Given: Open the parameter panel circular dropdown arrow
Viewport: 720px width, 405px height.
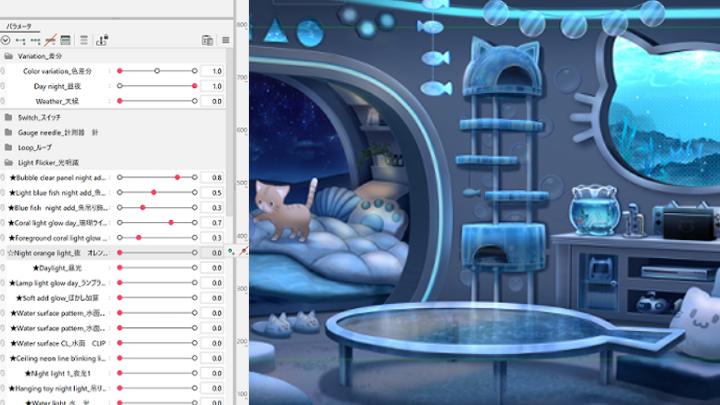Looking at the screenshot, I should 6,40.
